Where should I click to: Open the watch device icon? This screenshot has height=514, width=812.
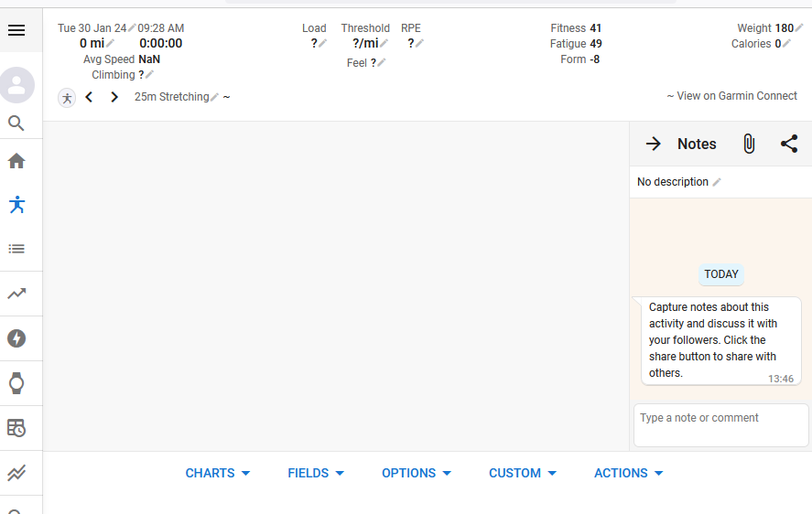(x=16, y=383)
